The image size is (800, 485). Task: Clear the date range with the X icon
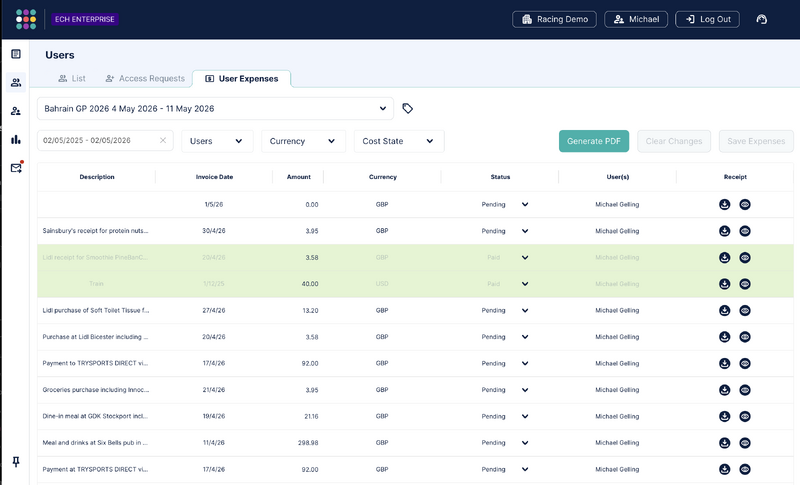[163, 140]
